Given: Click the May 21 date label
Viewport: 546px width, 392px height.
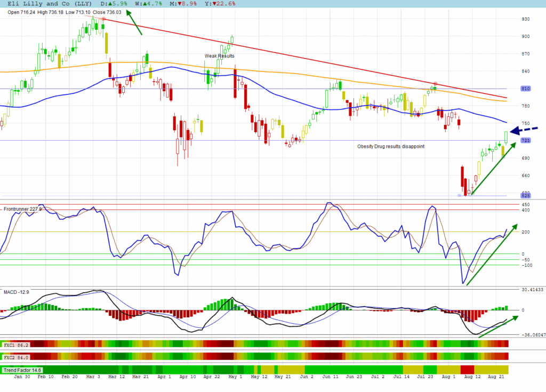Looking at the screenshot, I should (283, 377).
